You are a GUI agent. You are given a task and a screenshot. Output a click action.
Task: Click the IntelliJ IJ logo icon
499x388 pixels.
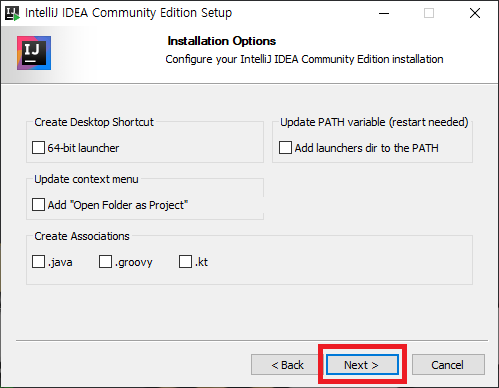tap(34, 53)
